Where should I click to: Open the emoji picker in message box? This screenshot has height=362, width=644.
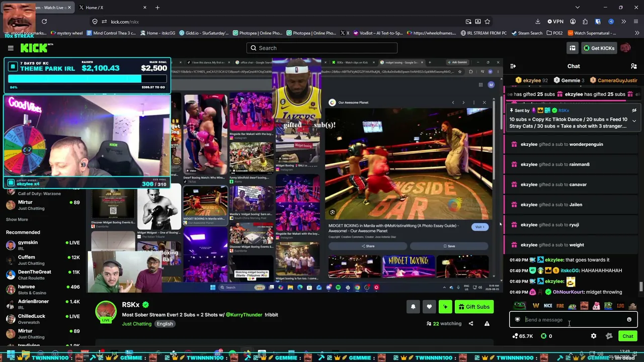click(x=629, y=320)
